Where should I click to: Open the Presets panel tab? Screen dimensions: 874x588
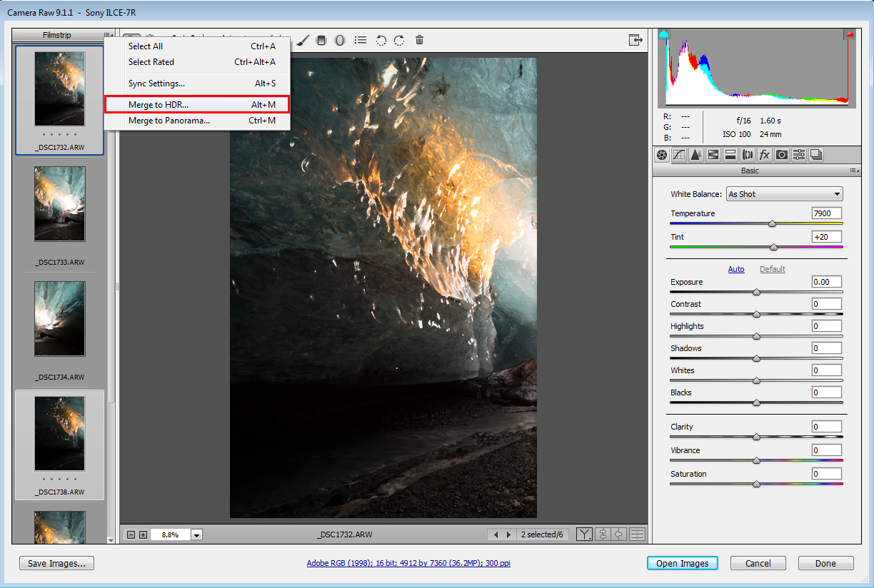(x=799, y=154)
